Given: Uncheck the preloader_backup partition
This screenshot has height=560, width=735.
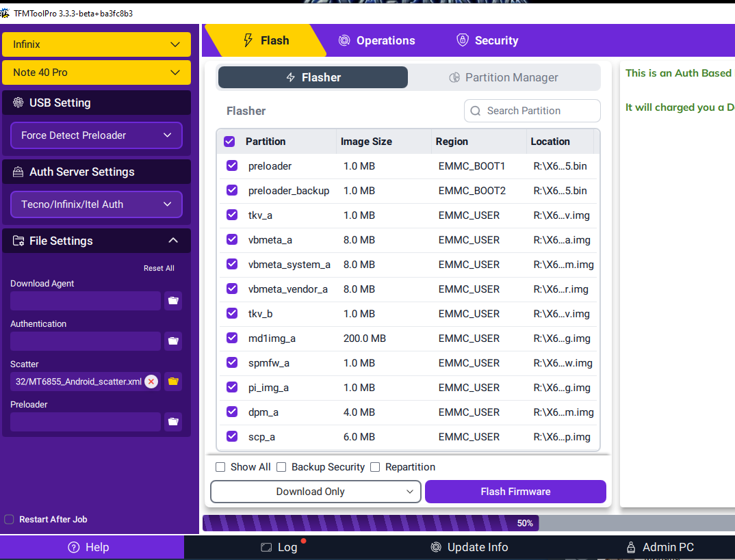Looking at the screenshot, I should (x=232, y=190).
